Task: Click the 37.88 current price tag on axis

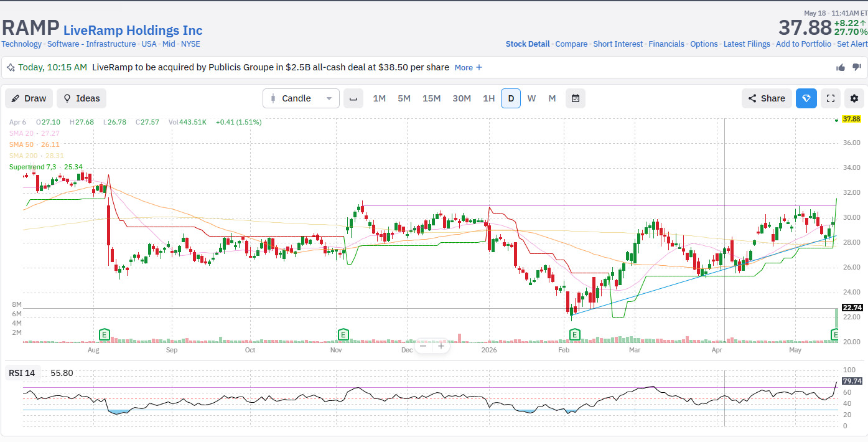Action: 851,119
